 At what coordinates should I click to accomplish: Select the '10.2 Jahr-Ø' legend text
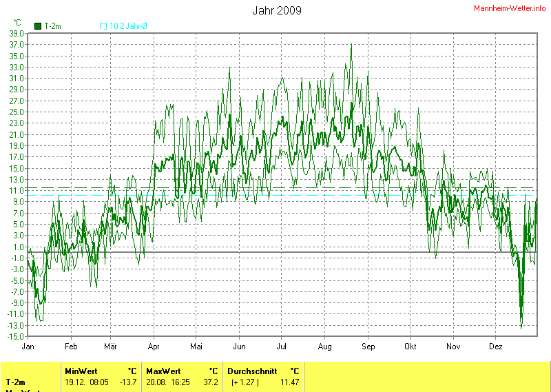click(128, 26)
